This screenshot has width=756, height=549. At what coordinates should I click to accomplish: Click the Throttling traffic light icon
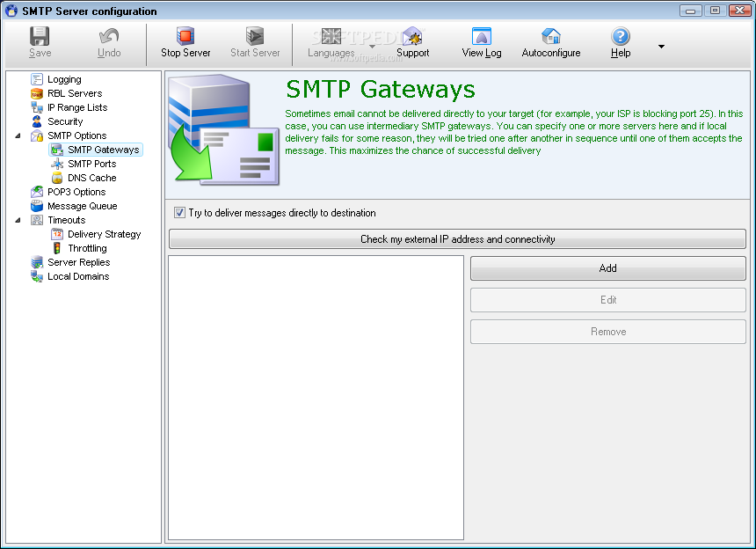coord(57,248)
